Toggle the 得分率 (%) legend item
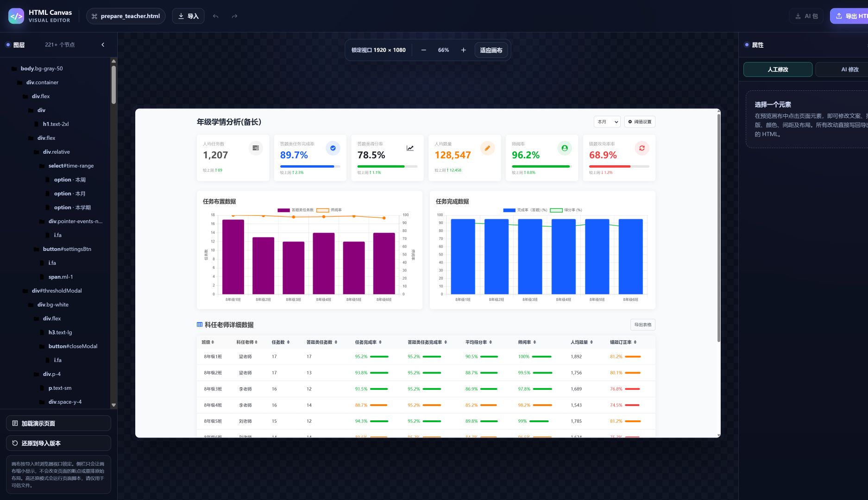This screenshot has height=500, width=868. pyautogui.click(x=566, y=210)
